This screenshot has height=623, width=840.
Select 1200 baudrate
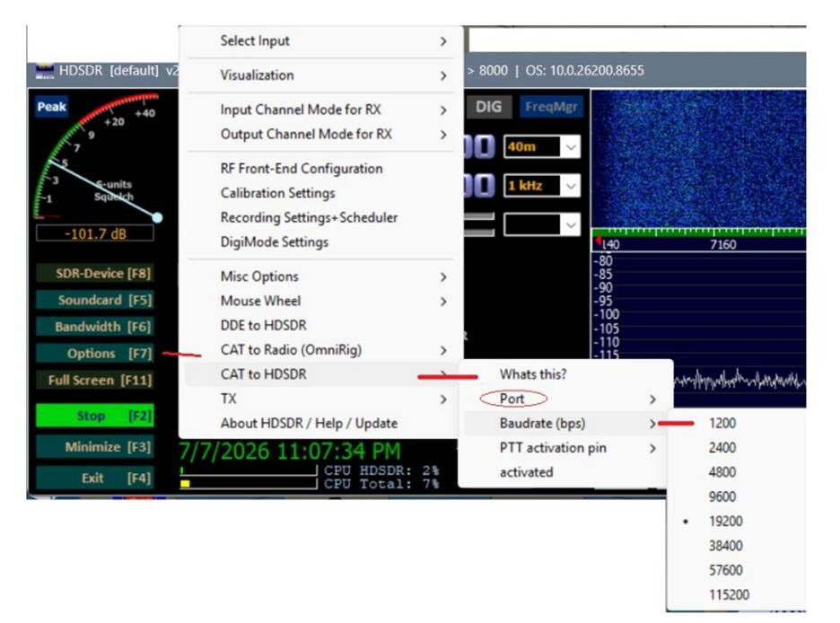737,423
